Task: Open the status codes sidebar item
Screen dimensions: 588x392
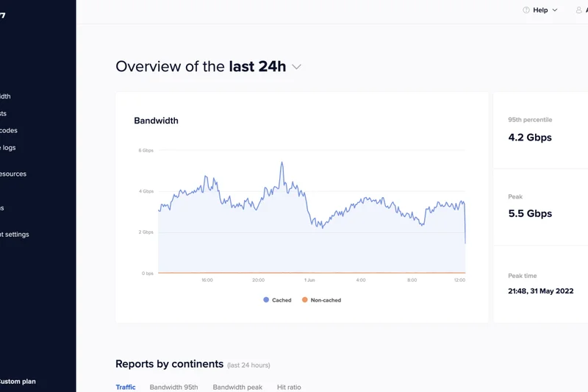Action: (8, 130)
